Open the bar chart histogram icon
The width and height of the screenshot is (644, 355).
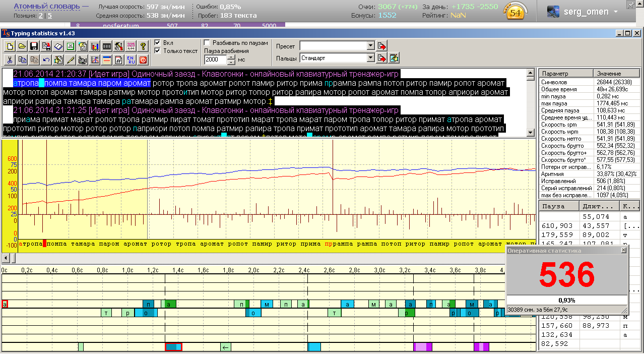[94, 46]
